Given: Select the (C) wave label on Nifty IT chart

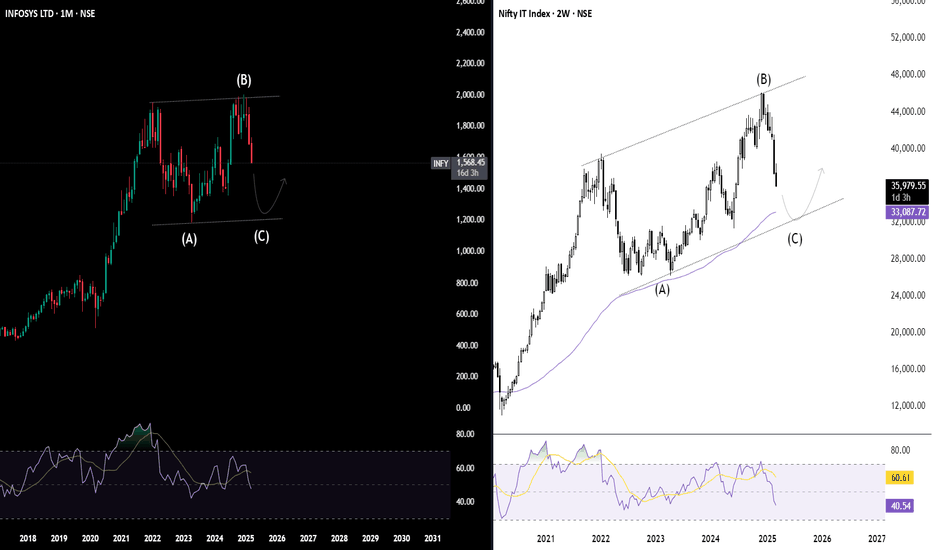Looking at the screenshot, I should point(795,239).
